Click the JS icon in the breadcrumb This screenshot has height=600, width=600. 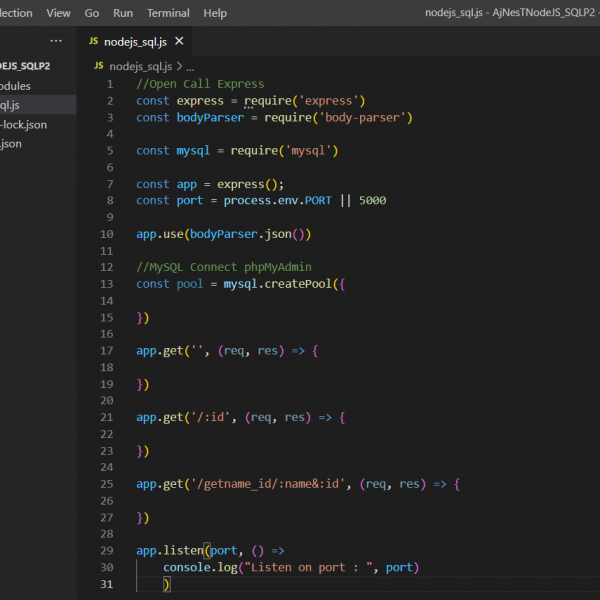point(99,65)
